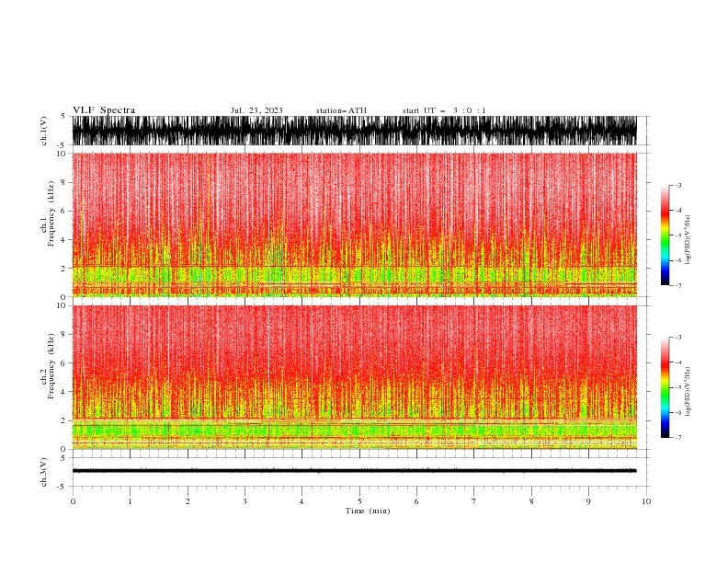Click the ch.2 spectrogram panel

point(354,377)
